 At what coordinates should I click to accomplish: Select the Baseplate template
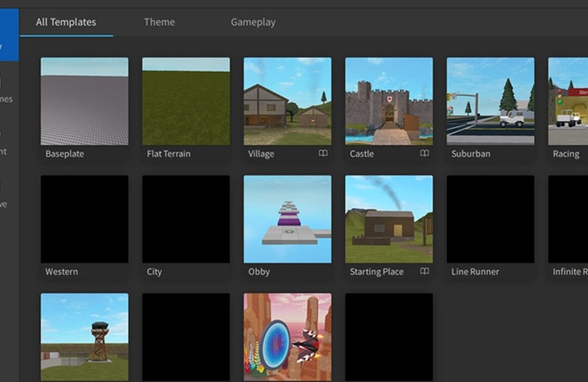[x=84, y=101]
